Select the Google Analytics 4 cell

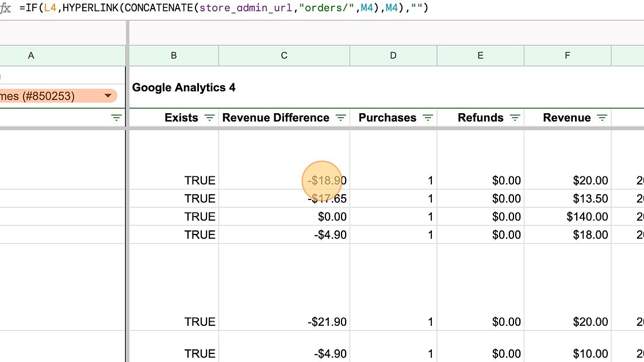click(x=184, y=88)
